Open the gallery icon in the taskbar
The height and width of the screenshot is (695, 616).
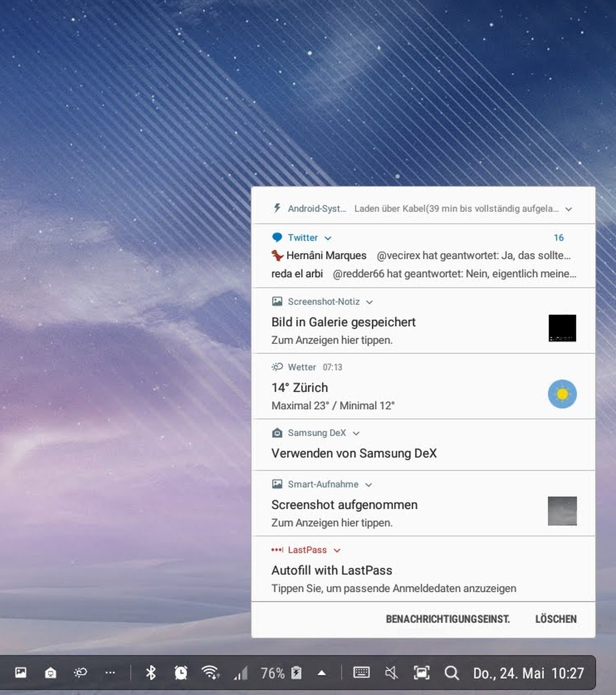coord(21,672)
